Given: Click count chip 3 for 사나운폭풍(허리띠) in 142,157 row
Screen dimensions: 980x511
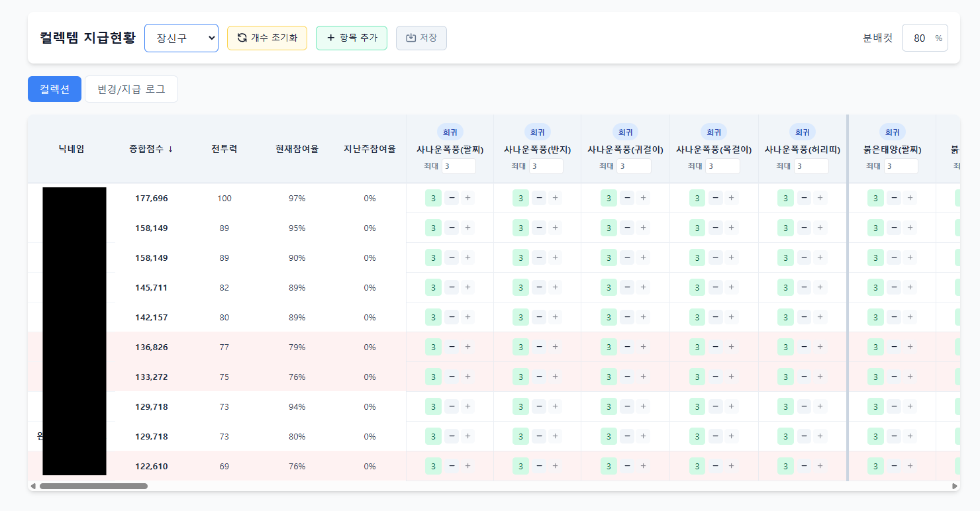Looking at the screenshot, I should [x=785, y=317].
